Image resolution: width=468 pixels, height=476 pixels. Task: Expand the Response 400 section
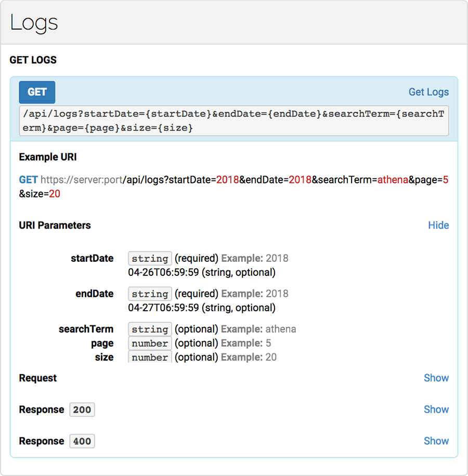436,441
